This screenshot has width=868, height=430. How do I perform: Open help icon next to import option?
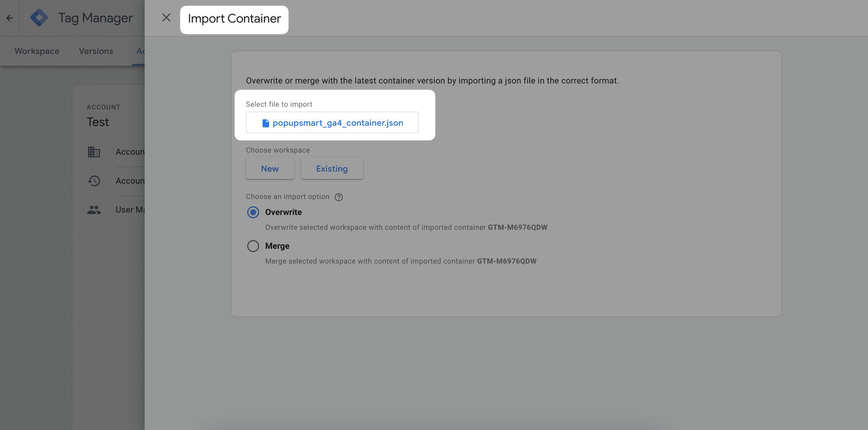click(339, 197)
